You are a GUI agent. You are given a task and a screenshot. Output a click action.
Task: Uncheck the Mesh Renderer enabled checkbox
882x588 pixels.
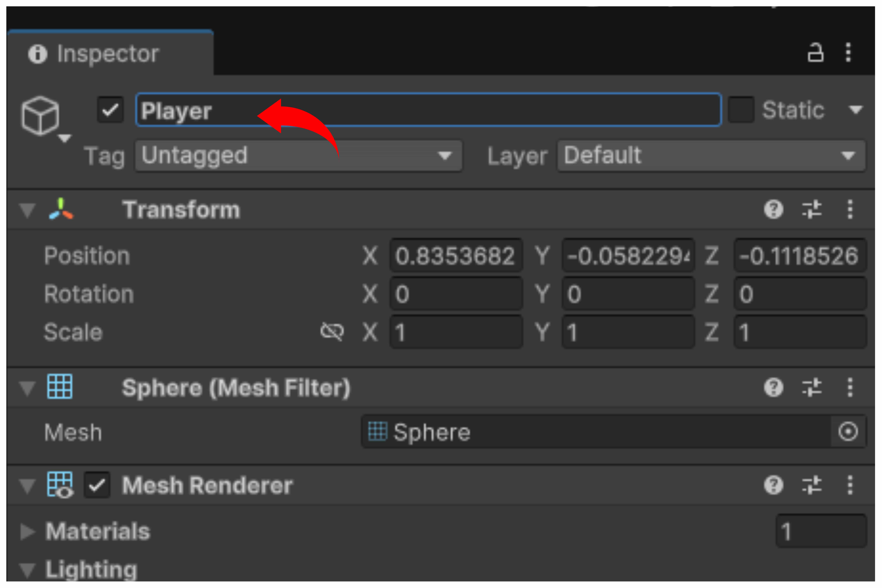(x=97, y=485)
